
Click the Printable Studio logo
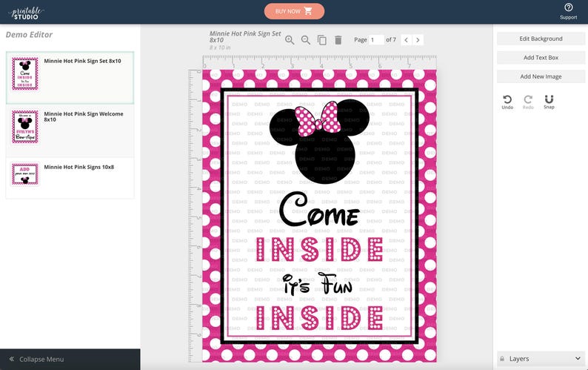click(x=26, y=13)
